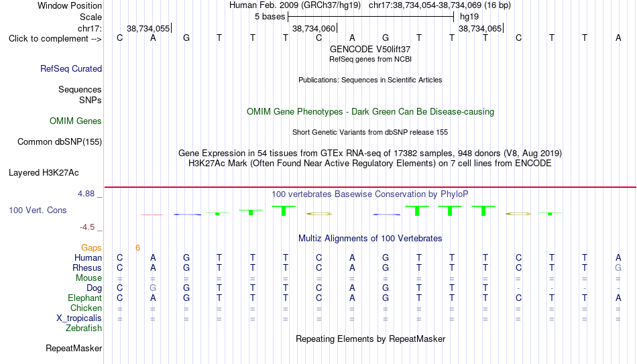The height and width of the screenshot is (364, 637).
Task: Click the gap count number 6
Action: coord(137,248)
